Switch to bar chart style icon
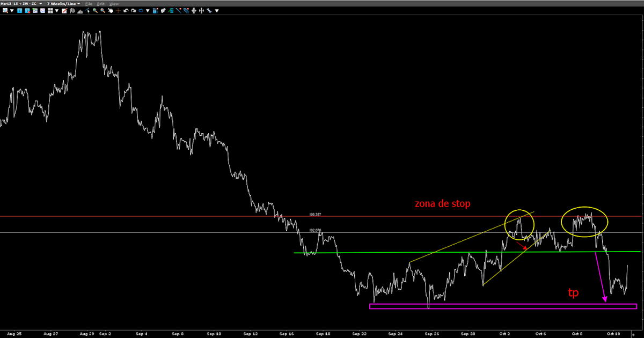 coord(72,10)
